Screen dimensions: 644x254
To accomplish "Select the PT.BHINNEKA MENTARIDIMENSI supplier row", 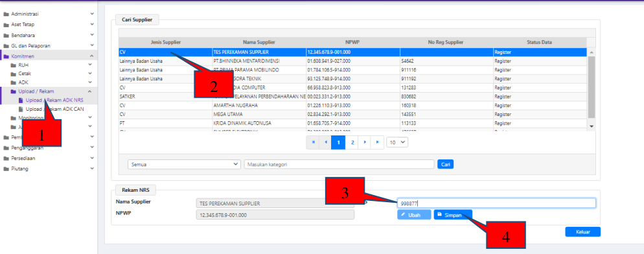I will click(x=353, y=61).
